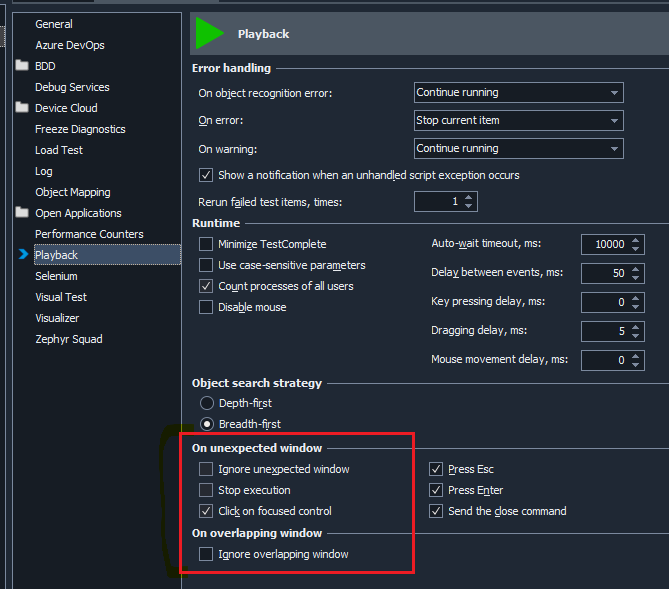Decrease Delay between events value
Image resolution: width=669 pixels, height=589 pixels.
click(x=636, y=278)
